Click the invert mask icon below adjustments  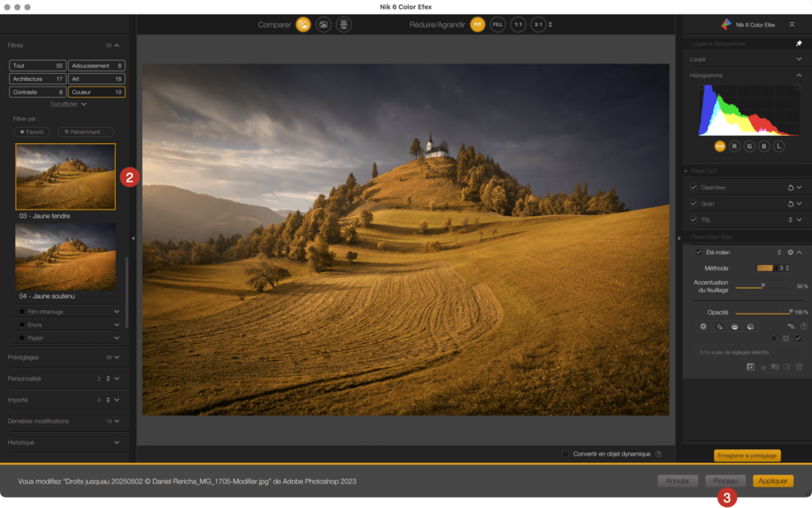pos(750,367)
